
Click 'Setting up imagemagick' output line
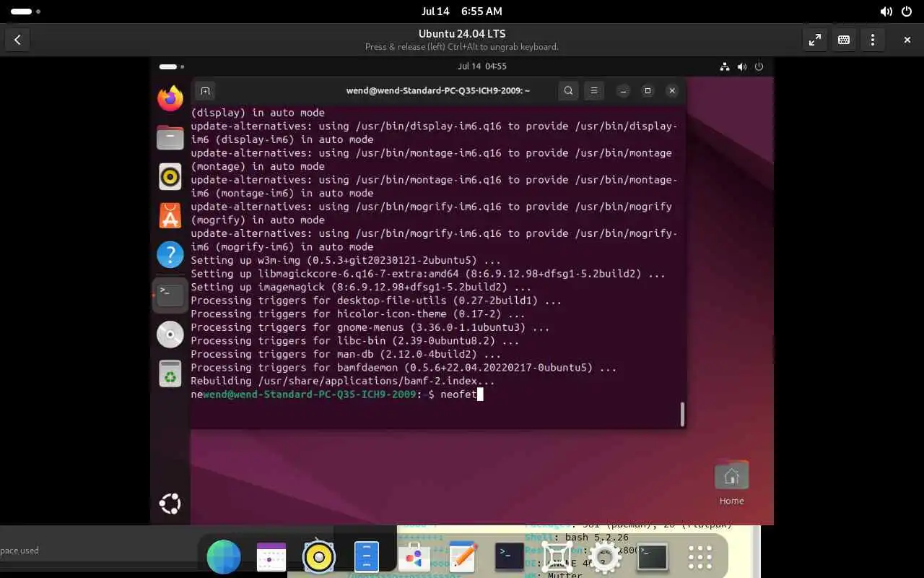coord(361,288)
